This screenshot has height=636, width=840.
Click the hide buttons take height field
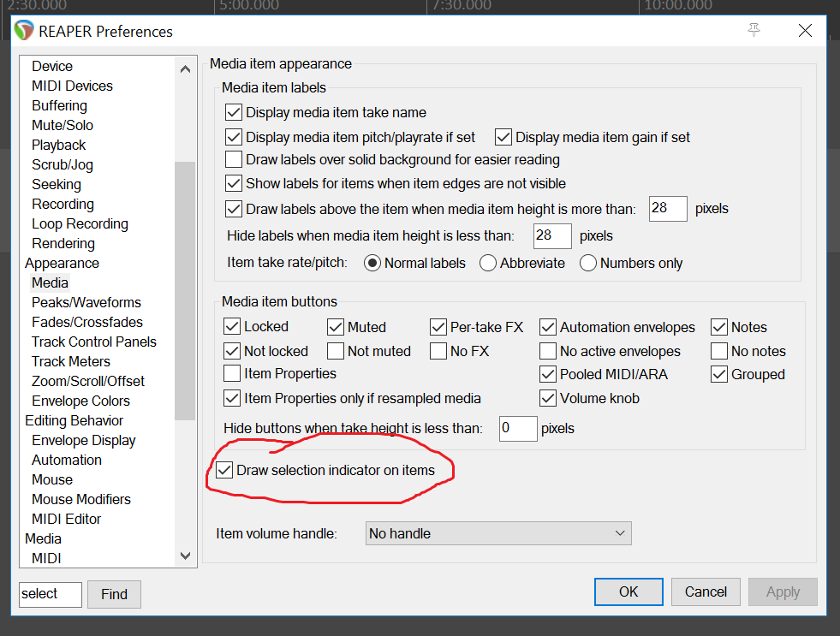(x=517, y=428)
